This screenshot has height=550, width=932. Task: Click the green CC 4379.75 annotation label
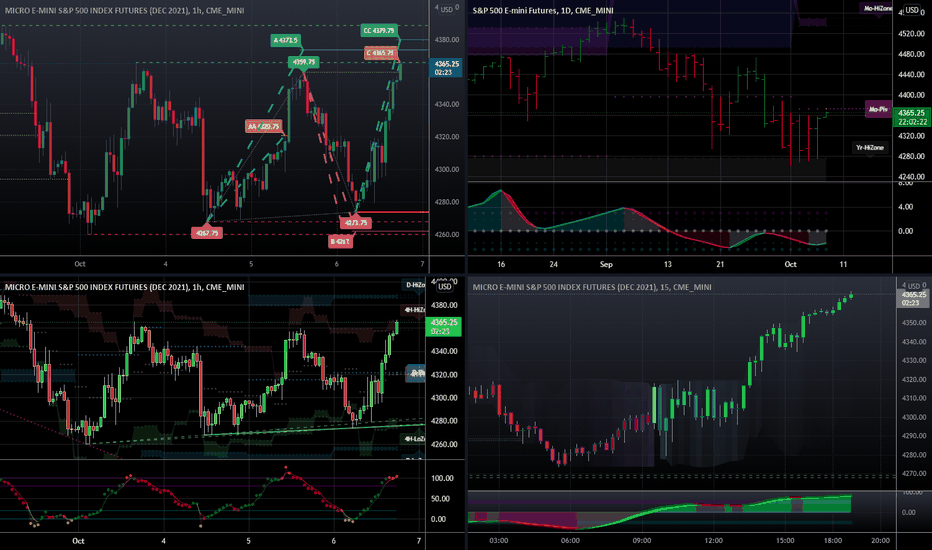379,30
